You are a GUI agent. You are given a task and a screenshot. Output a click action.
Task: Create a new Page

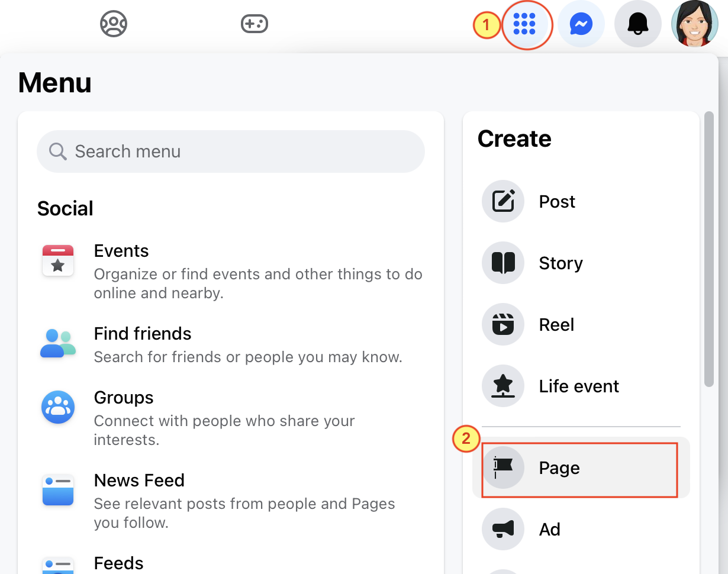[x=581, y=467]
